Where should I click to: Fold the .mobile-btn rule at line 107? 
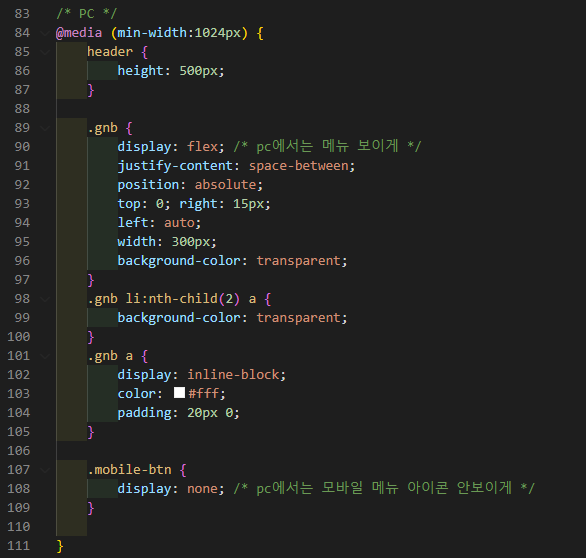pos(45,470)
